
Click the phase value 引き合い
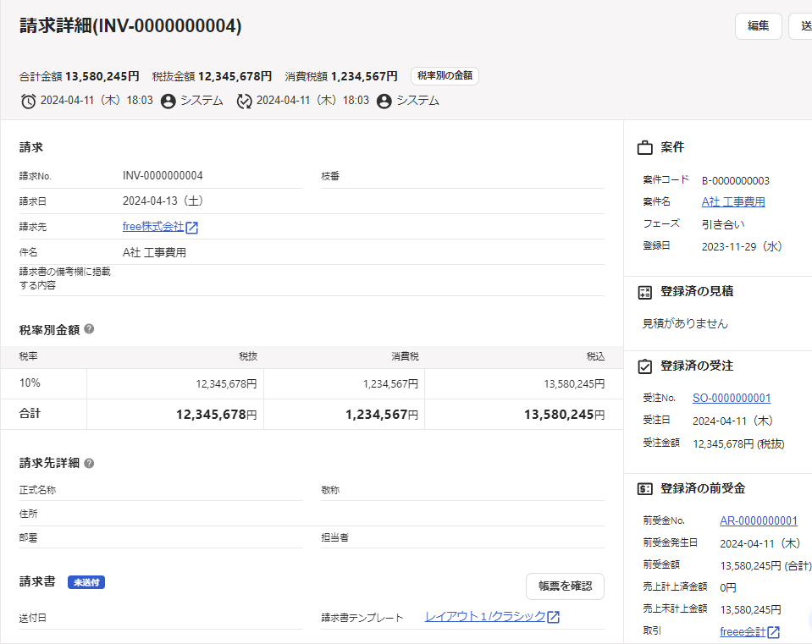coord(723,224)
